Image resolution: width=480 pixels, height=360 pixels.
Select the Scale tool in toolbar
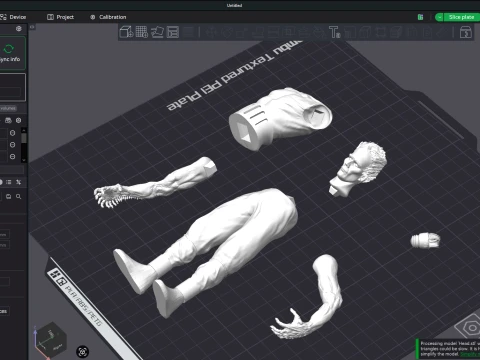pos(242,32)
